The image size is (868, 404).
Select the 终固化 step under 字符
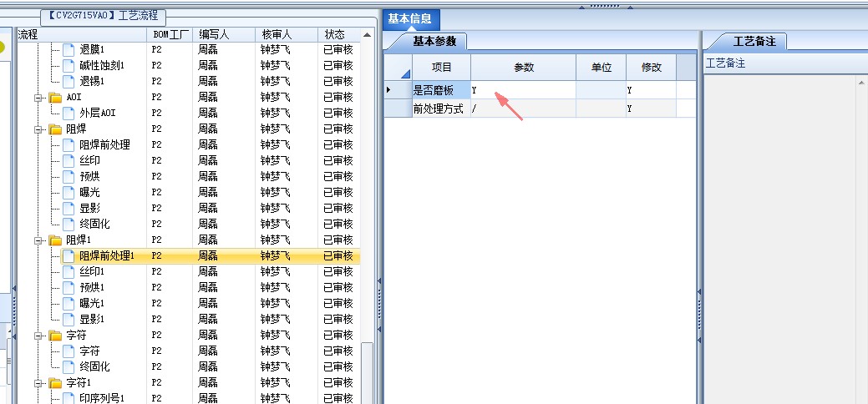(x=94, y=367)
